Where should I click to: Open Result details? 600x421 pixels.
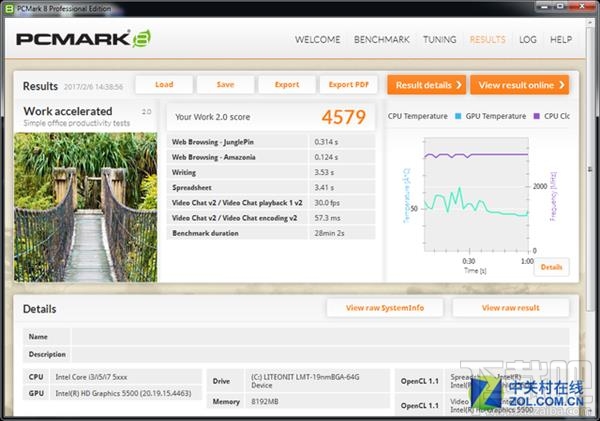427,85
